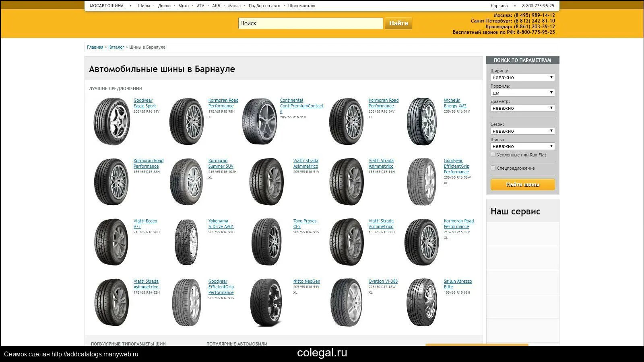Go to Главная breadcrumb link

point(95,47)
